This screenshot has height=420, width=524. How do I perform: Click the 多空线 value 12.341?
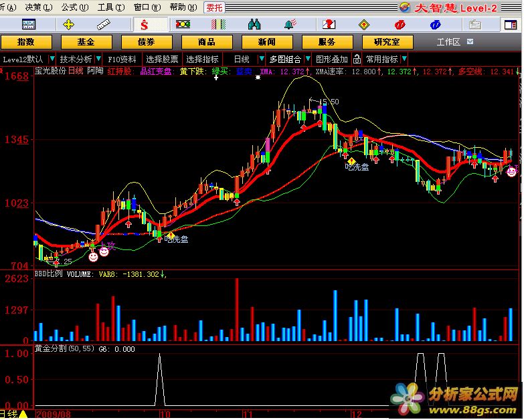tap(503, 71)
